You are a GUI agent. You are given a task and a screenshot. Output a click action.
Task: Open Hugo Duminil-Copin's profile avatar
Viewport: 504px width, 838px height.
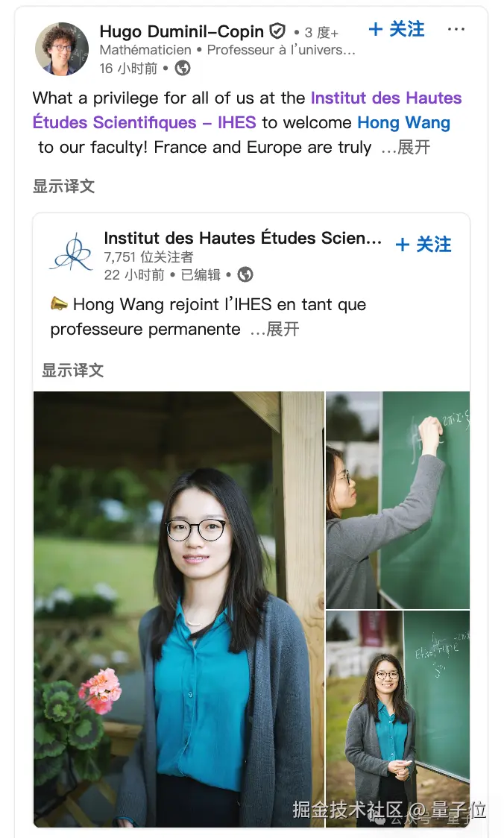tap(62, 49)
